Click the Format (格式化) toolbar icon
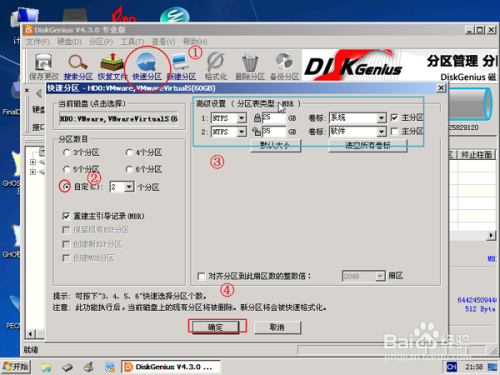 (216, 67)
